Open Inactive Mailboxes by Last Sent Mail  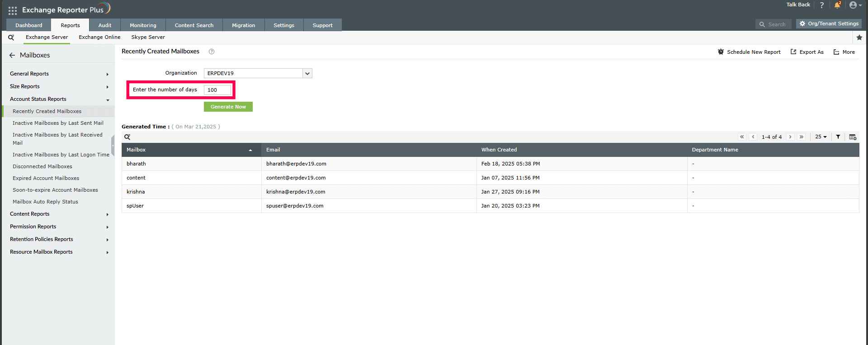tap(58, 123)
